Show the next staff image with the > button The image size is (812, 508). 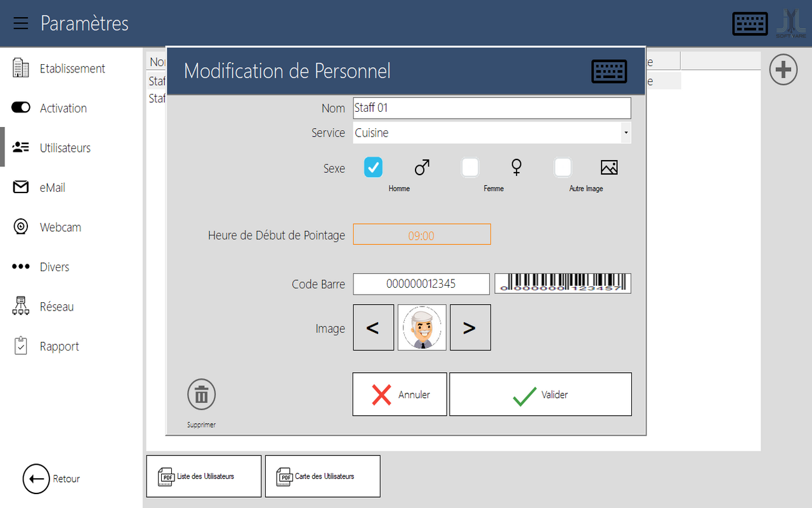[x=470, y=328]
